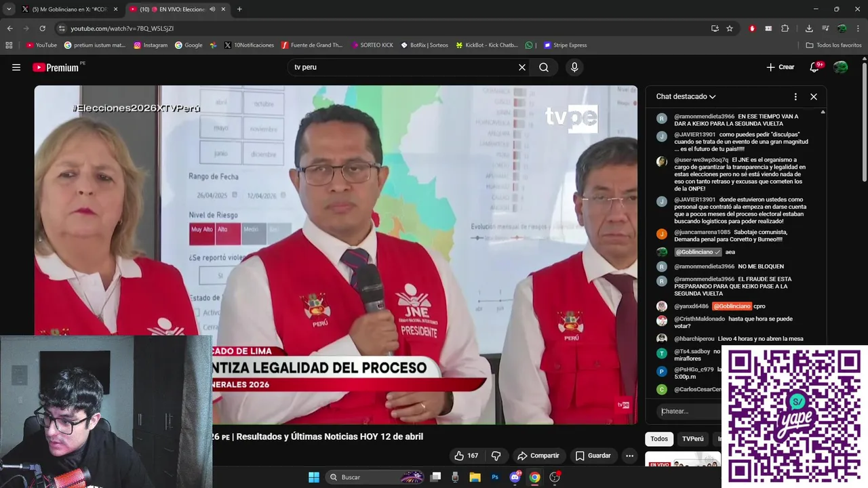Select the TVPerú filter chip
The image size is (868, 488).
(693, 439)
